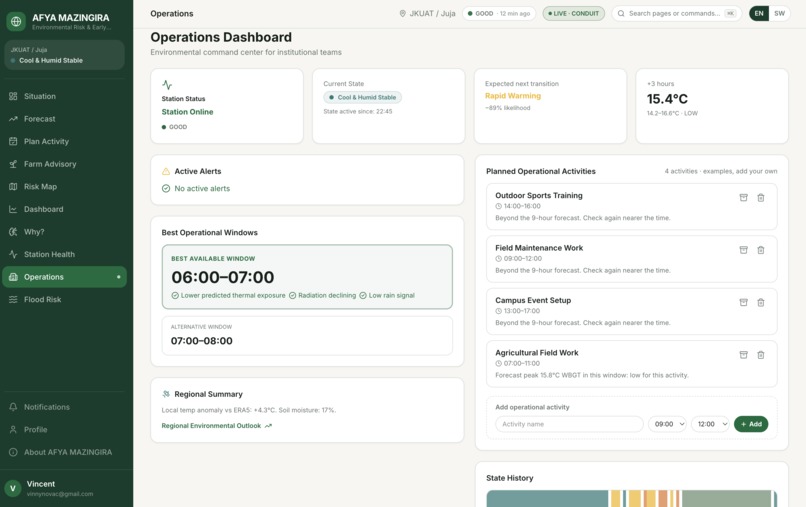The width and height of the screenshot is (806, 507).
Task: Open the sidebar Dashboard item
Action: [65, 209]
